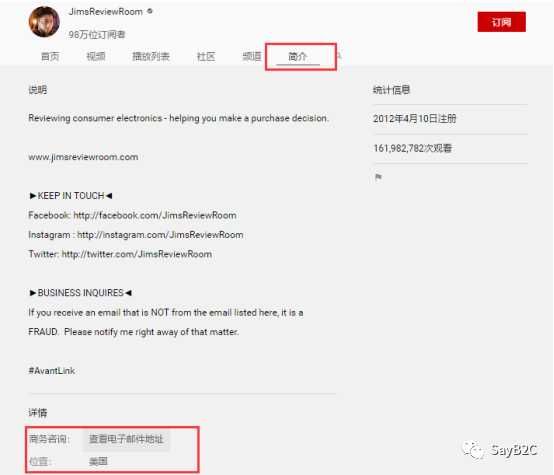Click the red 订阅 subscribe button

click(501, 22)
